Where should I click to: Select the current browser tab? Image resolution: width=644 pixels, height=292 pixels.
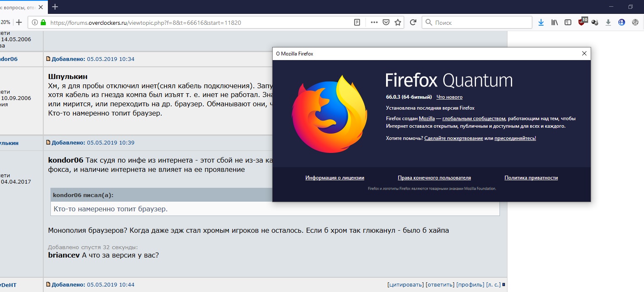24,7
